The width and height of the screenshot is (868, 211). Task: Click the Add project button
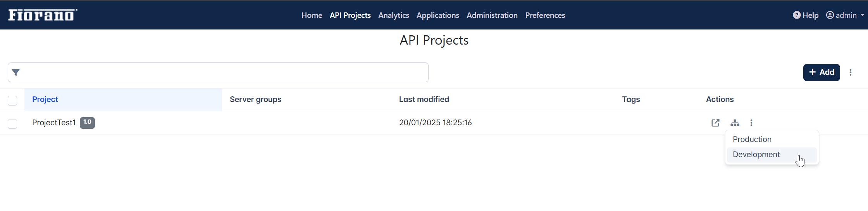(x=821, y=73)
